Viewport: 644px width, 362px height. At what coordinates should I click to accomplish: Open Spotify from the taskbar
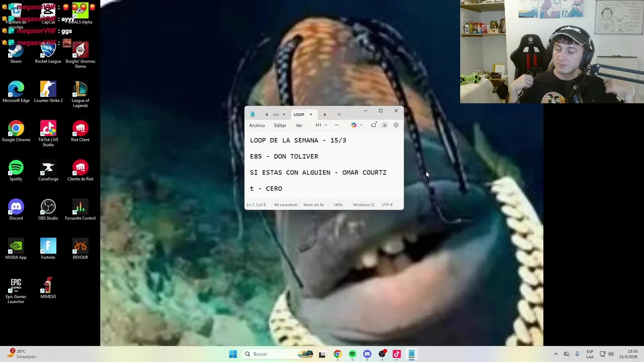point(352,354)
